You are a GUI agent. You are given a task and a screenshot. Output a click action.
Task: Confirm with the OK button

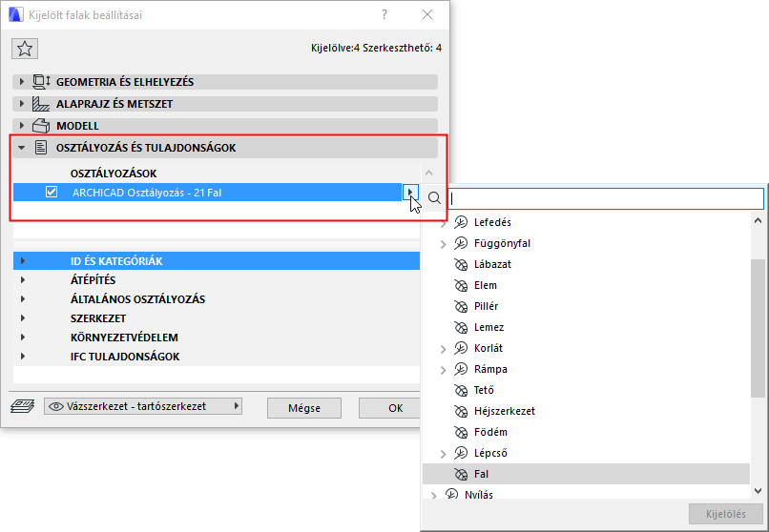389,408
